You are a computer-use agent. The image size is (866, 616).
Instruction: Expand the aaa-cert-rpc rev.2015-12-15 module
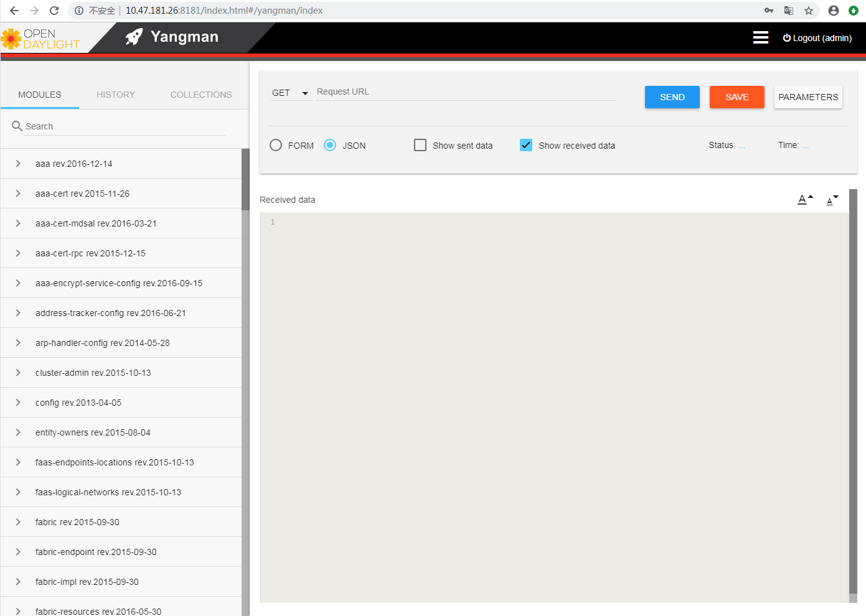[x=18, y=253]
